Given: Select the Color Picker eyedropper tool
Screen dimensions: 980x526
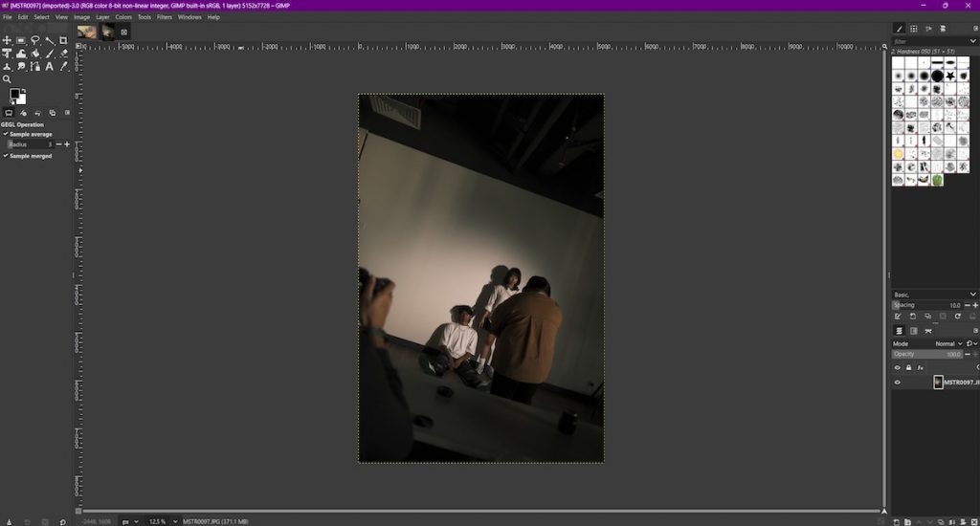Looking at the screenshot, I should [63, 66].
